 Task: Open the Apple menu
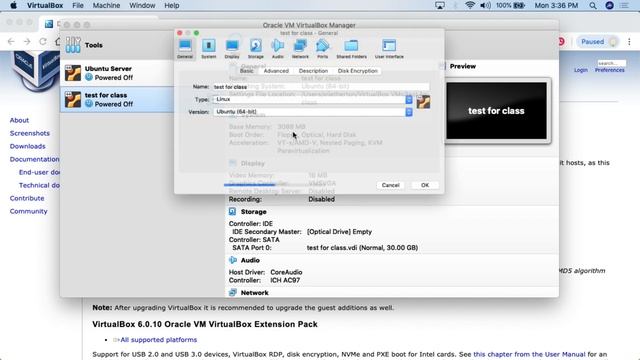pos(13,5)
